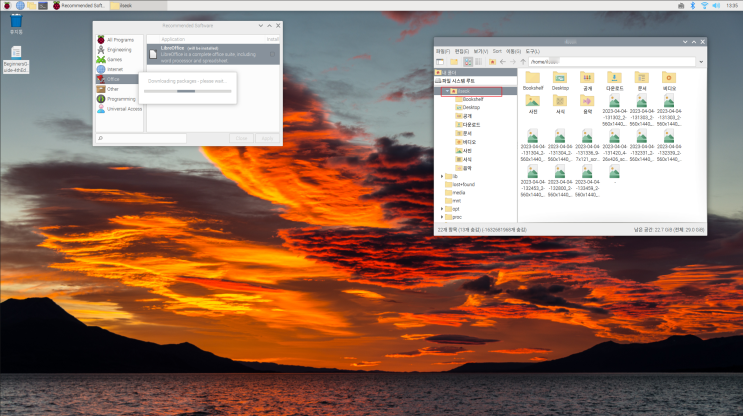Click search field in Recommended Software

point(141,138)
